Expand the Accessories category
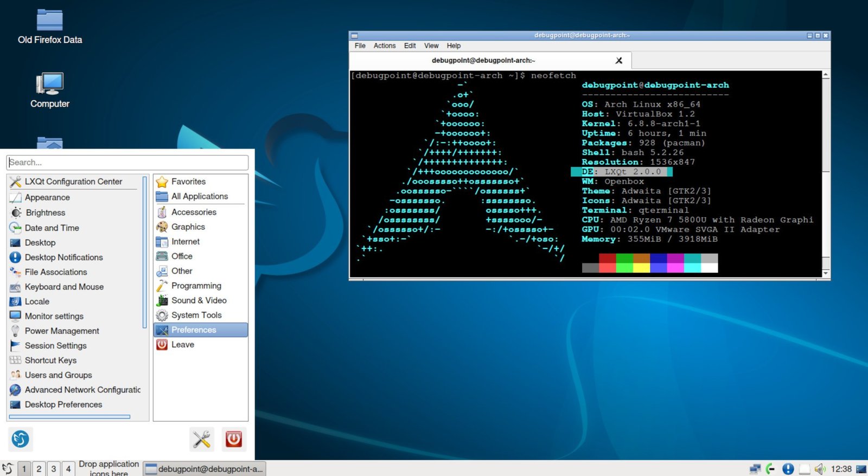 194,212
